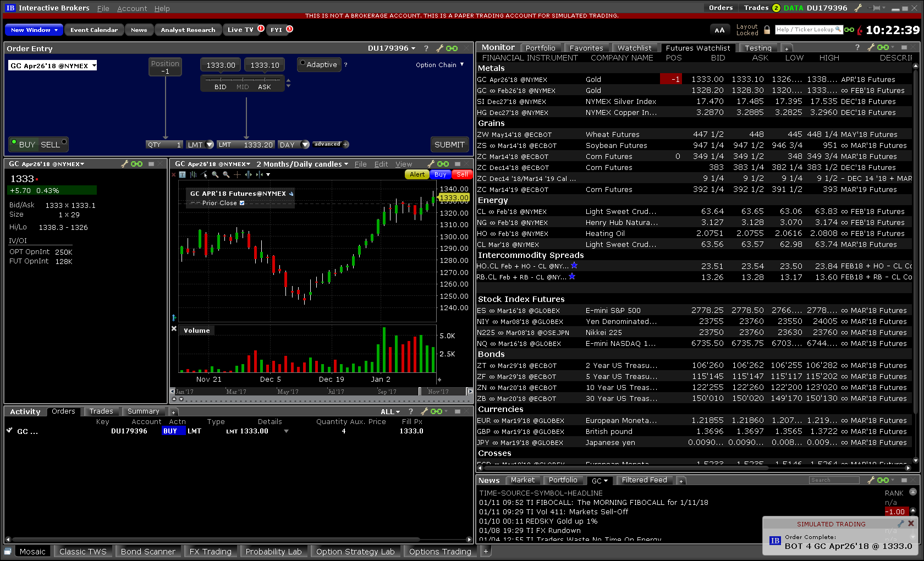Click the Help / Ticker Lookup field
This screenshot has height=561, width=924.
coord(809,30)
